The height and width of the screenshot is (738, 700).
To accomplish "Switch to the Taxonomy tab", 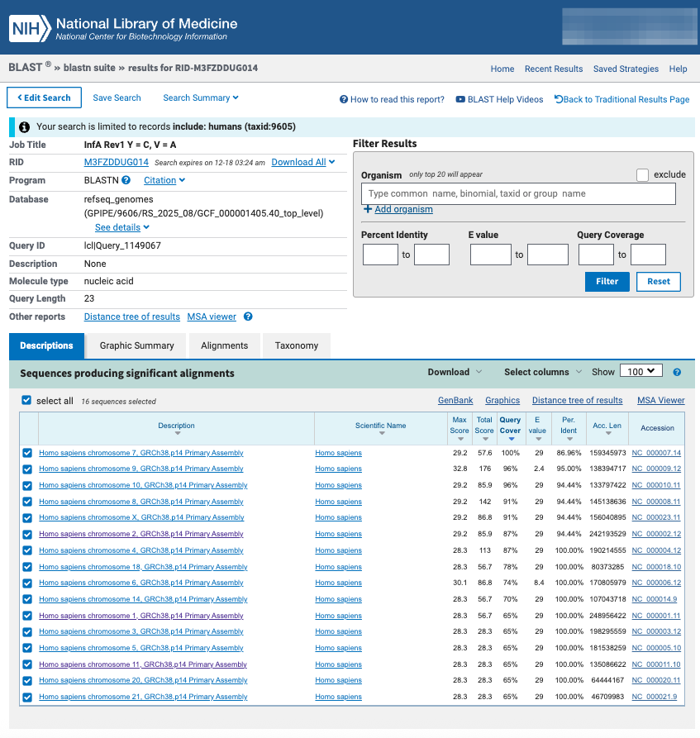I will [297, 345].
